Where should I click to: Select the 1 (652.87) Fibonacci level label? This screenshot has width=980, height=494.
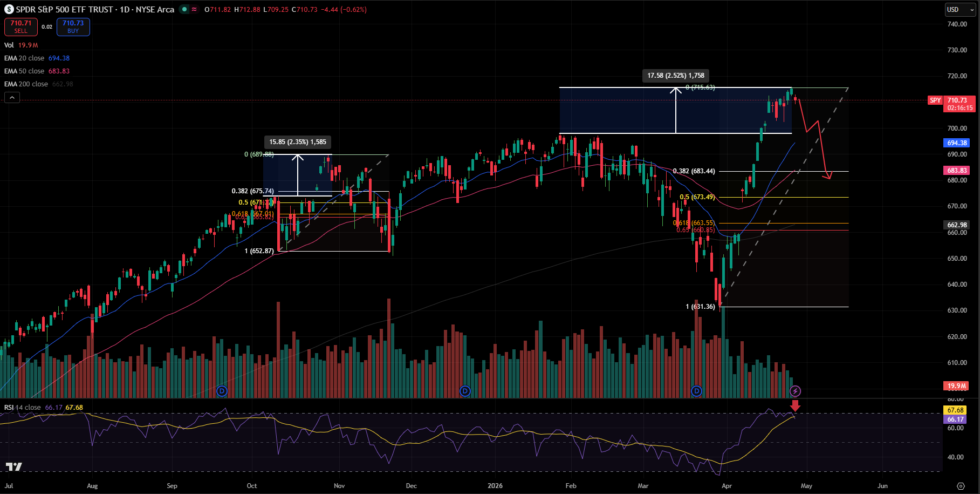coord(259,251)
